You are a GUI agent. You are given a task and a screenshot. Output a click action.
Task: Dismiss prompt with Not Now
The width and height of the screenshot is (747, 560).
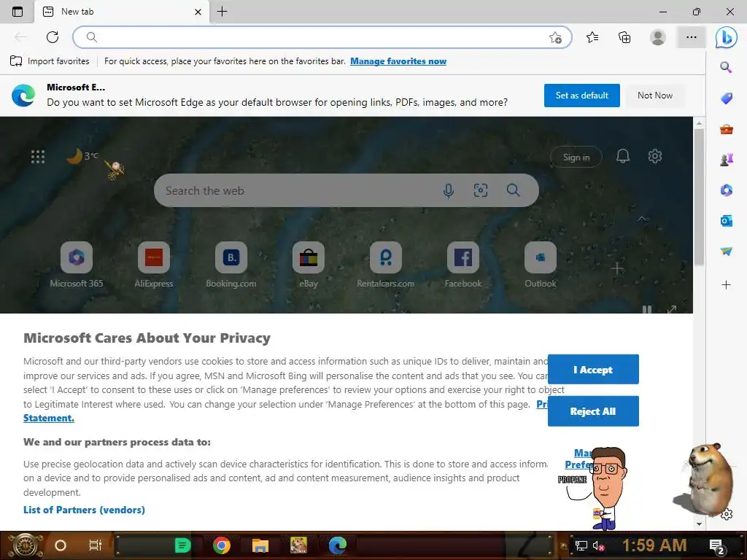click(x=655, y=96)
